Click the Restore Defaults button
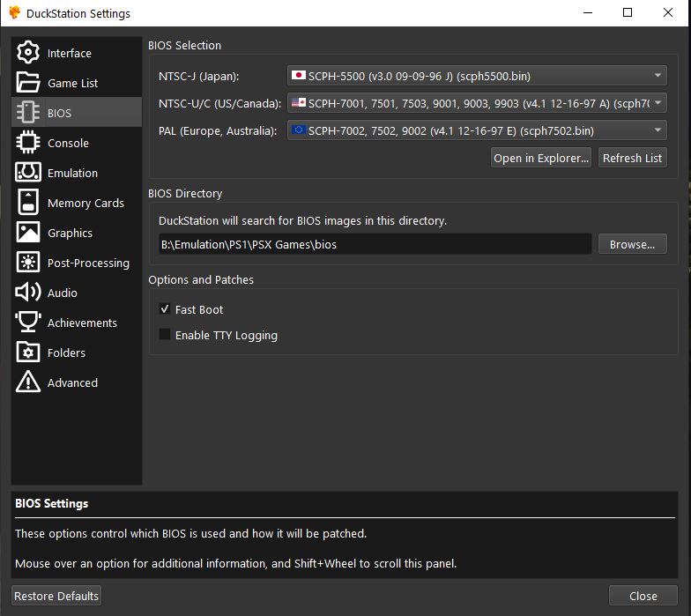This screenshot has height=616, width=691. [x=56, y=596]
